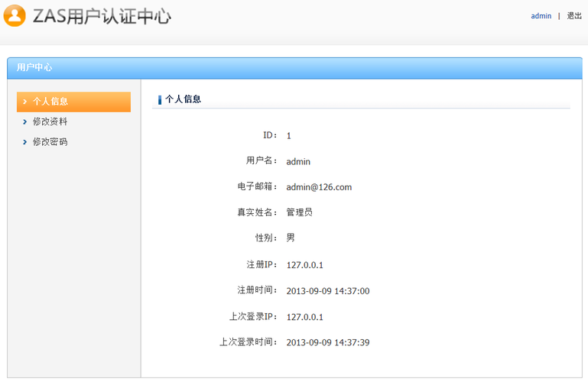
Task: Click the last login time 2013-09-09 14:37:39
Action: [x=328, y=342]
